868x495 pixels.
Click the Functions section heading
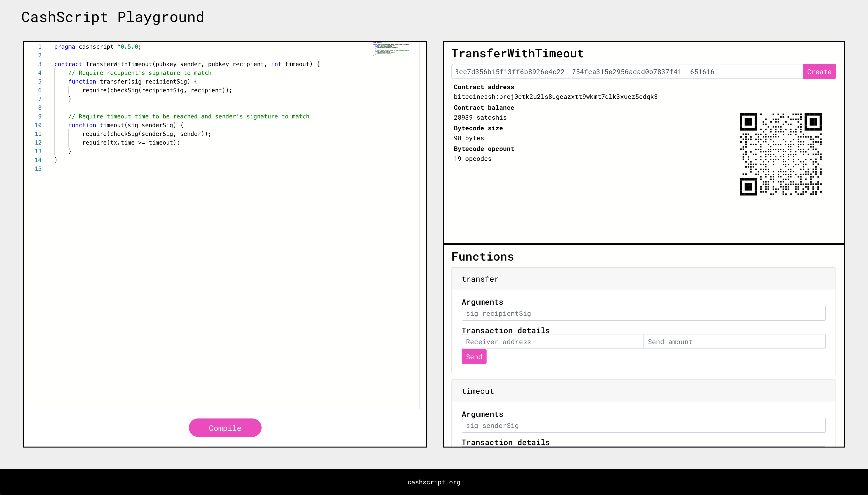[483, 257]
